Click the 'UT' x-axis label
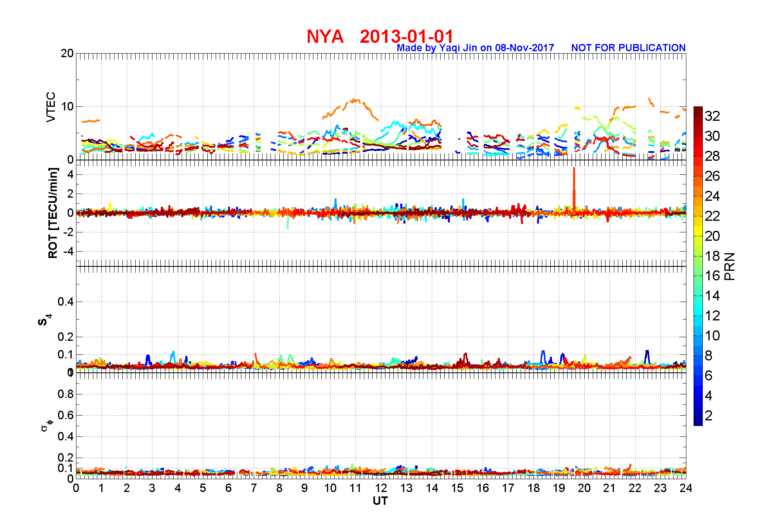The height and width of the screenshot is (532, 762). point(380,501)
